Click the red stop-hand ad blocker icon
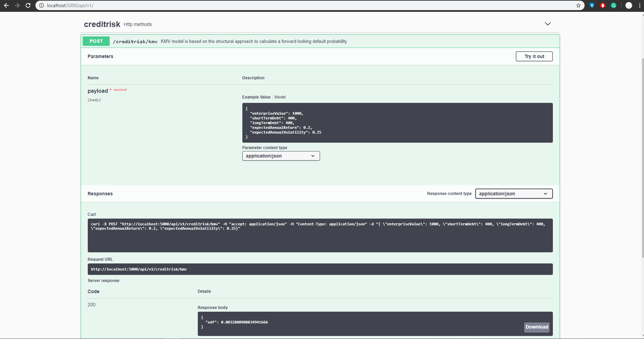 [602, 5]
